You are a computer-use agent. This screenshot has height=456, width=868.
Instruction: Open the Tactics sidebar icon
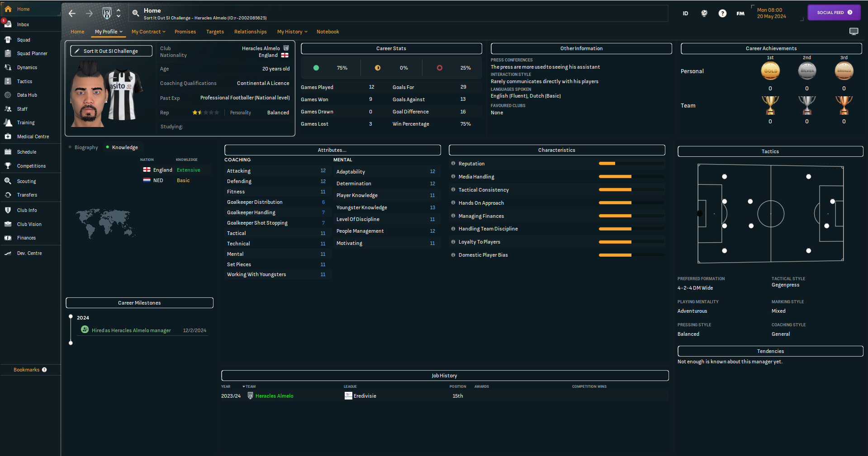pyautogui.click(x=8, y=81)
